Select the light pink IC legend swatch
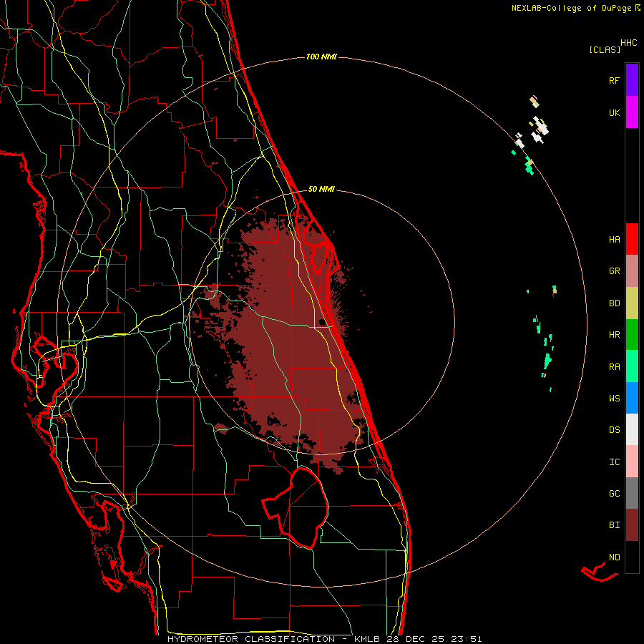The height and width of the screenshot is (644, 644). click(x=632, y=462)
